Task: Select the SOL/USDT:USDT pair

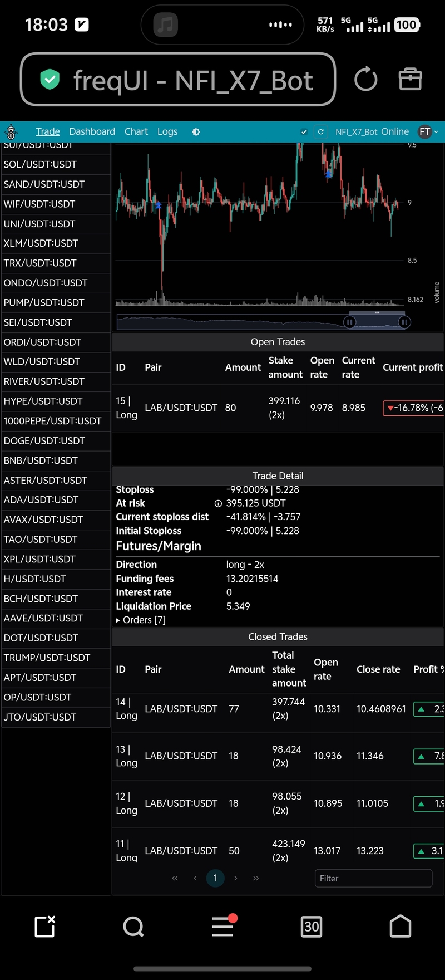Action: [x=56, y=165]
